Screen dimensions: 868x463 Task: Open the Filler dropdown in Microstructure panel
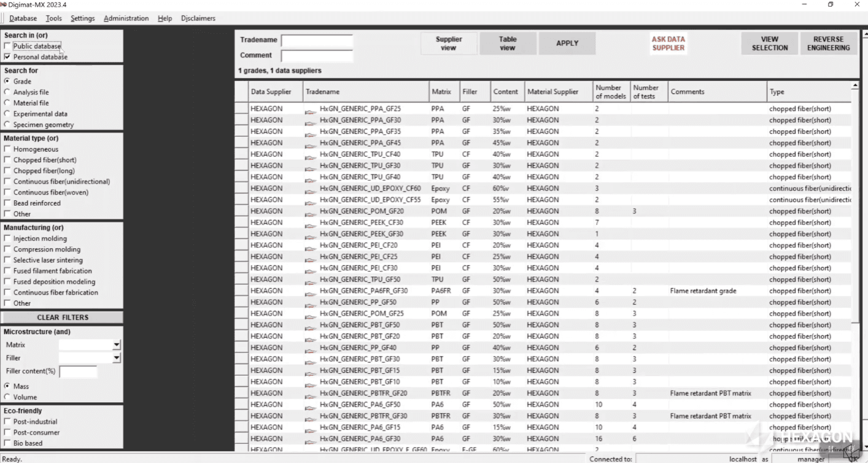[115, 357]
